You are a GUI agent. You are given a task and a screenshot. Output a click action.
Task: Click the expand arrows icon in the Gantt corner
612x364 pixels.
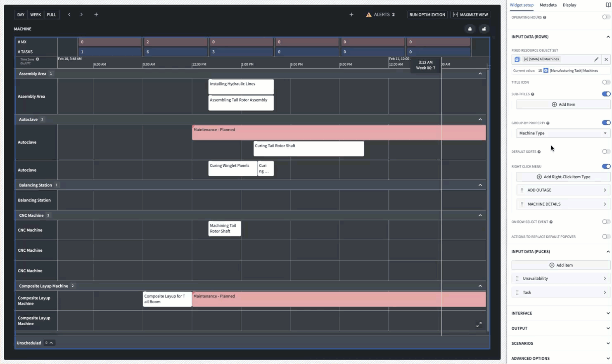(479, 325)
